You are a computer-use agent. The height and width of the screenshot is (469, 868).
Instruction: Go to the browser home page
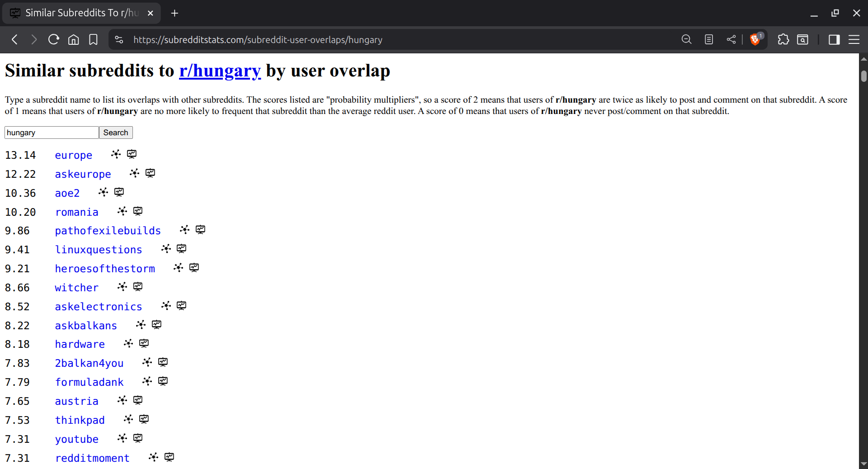point(73,40)
